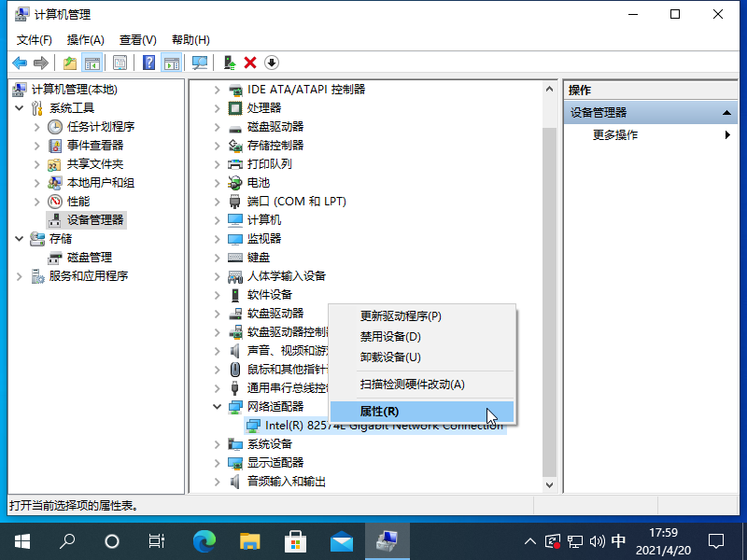Viewport: 747px width, 560px height.
Task: Expand the 任务计划程序 tree node
Action: pos(37,127)
